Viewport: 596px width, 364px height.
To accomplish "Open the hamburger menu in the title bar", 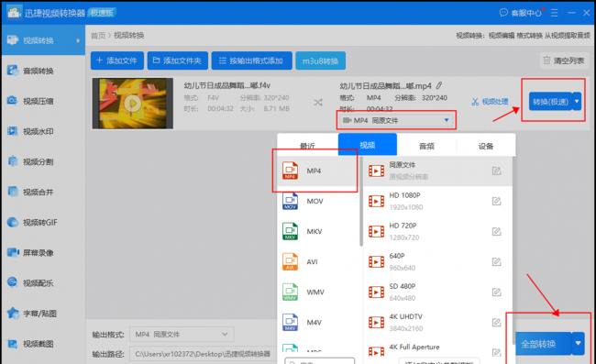I will [x=555, y=13].
